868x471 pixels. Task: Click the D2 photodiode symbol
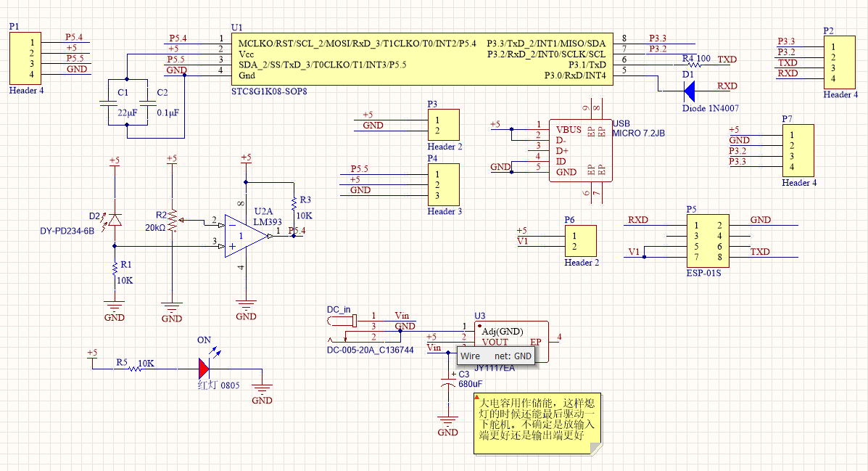pyautogui.click(x=114, y=220)
